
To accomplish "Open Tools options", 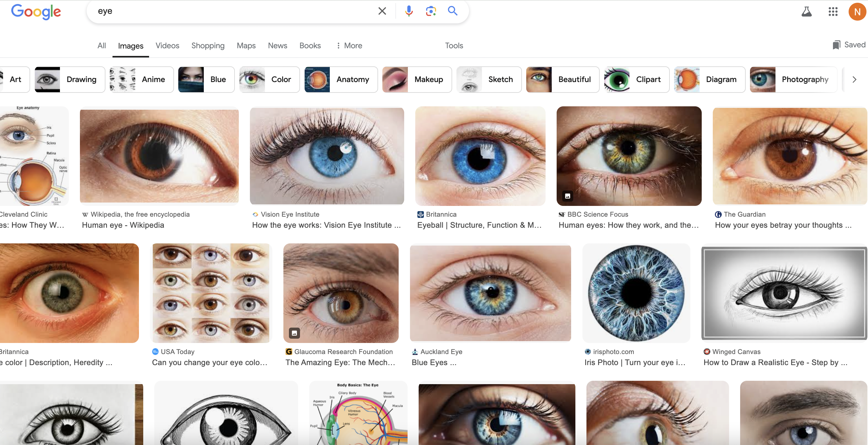I will click(x=454, y=45).
